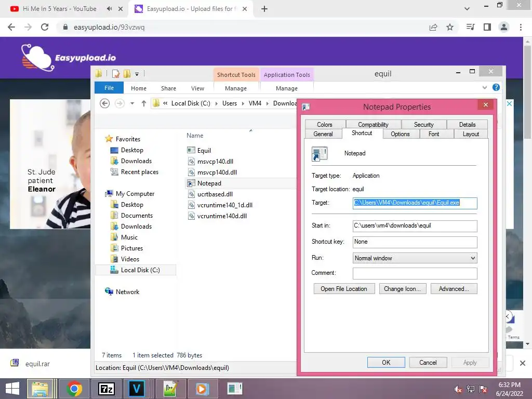532x399 pixels.
Task: Click the Target path input field
Action: click(x=415, y=203)
